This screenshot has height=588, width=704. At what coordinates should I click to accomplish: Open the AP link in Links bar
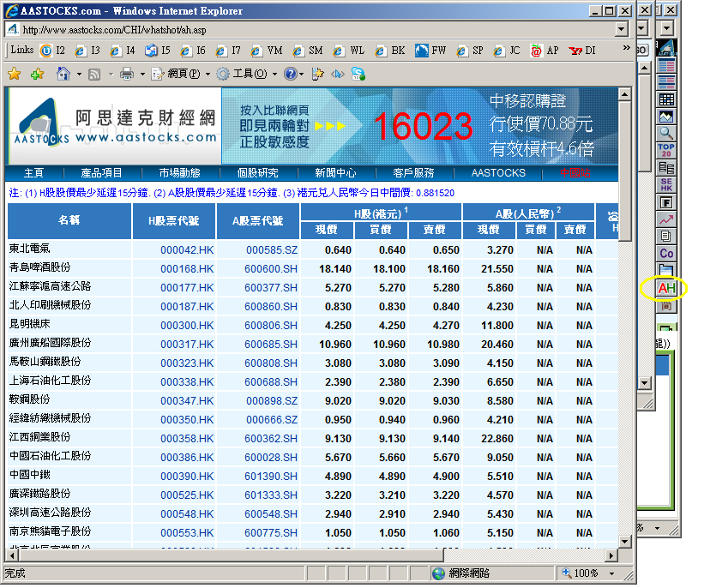[545, 51]
